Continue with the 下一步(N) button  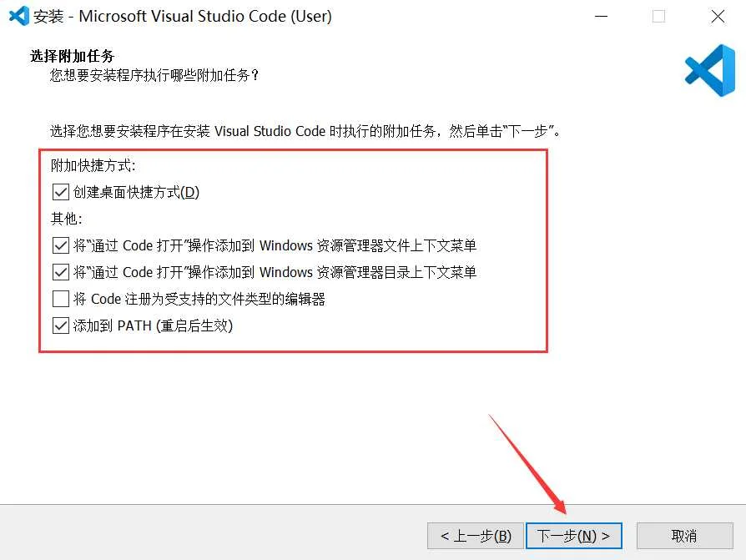click(574, 536)
